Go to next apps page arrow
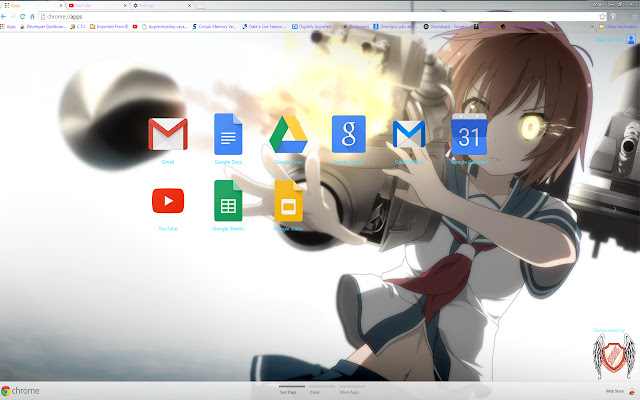The image size is (640, 400). click(615, 209)
